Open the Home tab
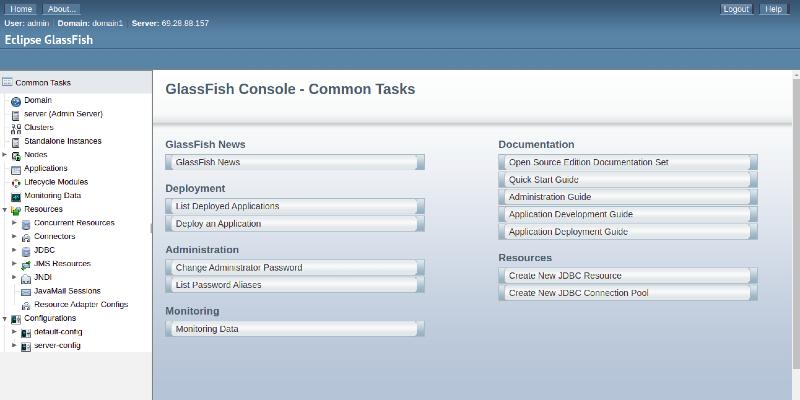Viewport: 800px width, 400px height. click(21, 9)
